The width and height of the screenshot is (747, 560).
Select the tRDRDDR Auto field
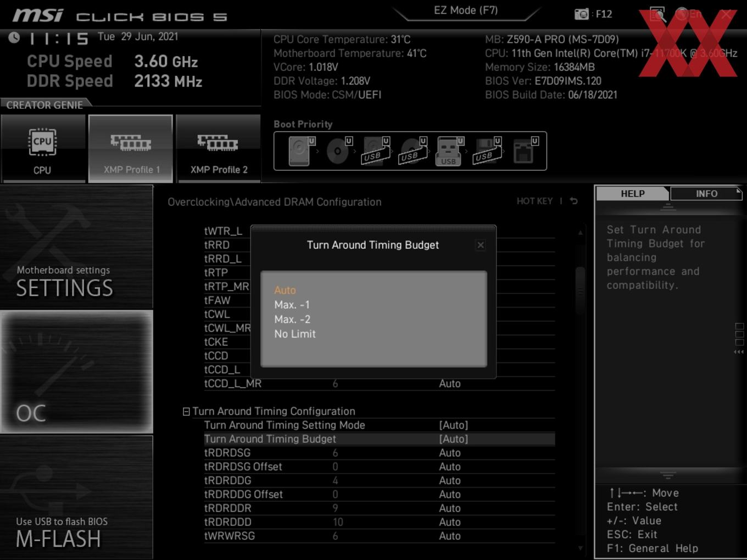[x=450, y=508]
